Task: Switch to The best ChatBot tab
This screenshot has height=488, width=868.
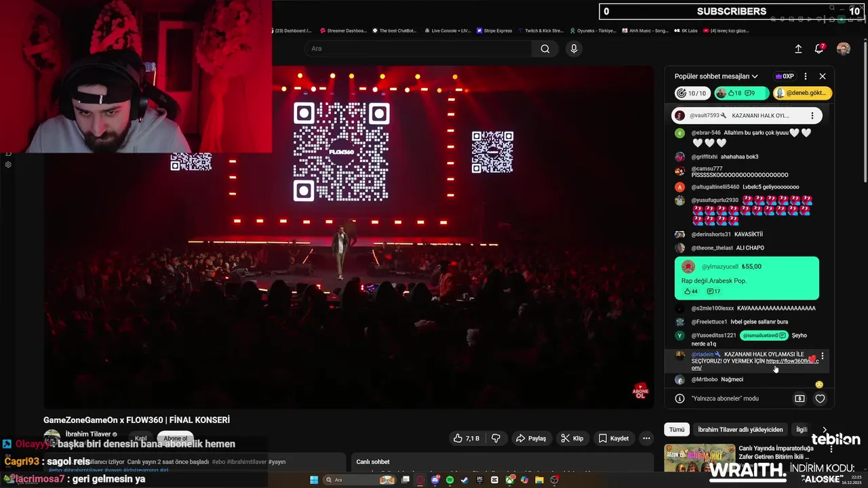Action: (395, 30)
